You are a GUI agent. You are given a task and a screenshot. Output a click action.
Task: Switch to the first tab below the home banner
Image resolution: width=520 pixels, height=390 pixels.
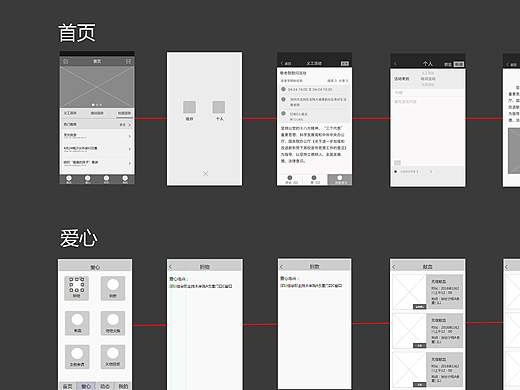(x=70, y=113)
